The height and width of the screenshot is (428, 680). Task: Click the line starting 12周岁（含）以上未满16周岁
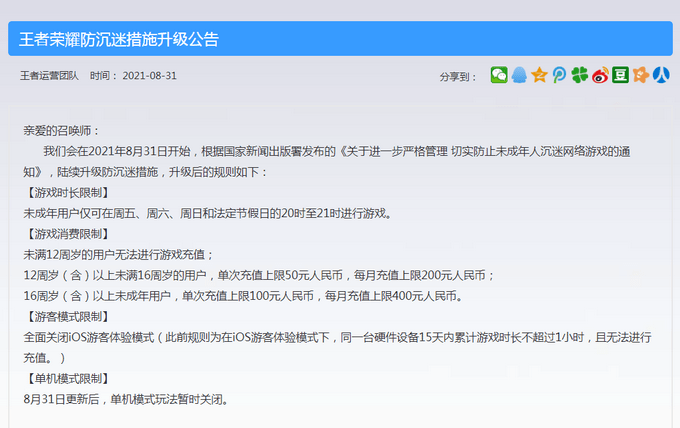coord(259,275)
